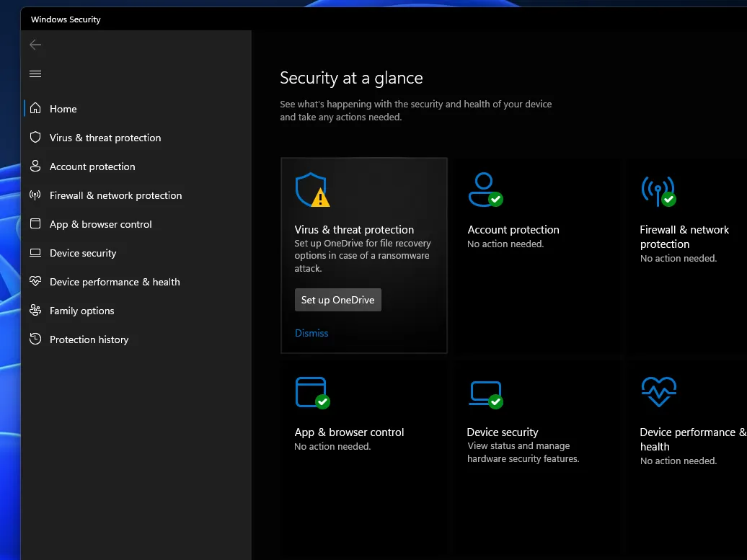Dismiss the OneDrive ransomware recommendation
This screenshot has width=747, height=560.
311,333
